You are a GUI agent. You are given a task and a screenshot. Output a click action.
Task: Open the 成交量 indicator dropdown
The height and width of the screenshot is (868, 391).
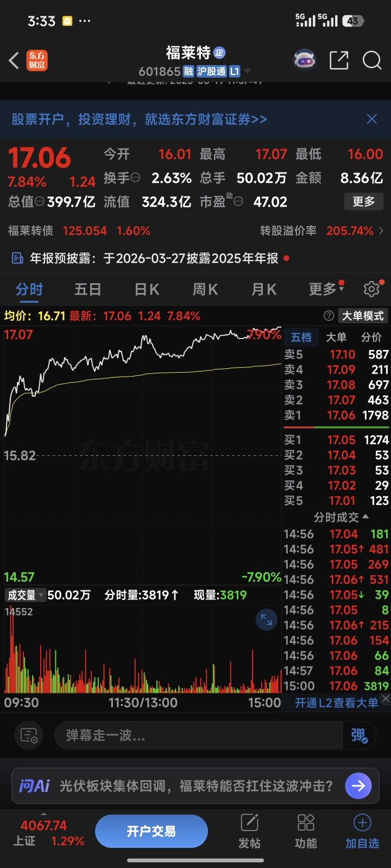[x=24, y=595]
